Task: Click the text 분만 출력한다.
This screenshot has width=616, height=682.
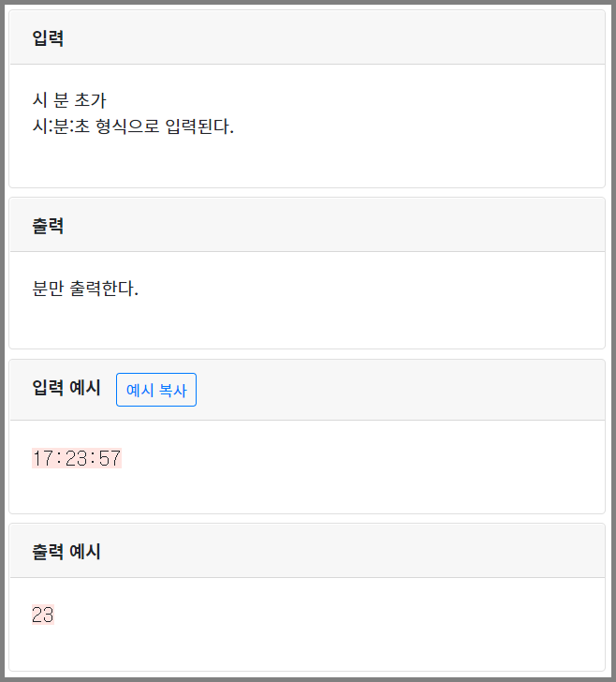Action: (x=85, y=288)
